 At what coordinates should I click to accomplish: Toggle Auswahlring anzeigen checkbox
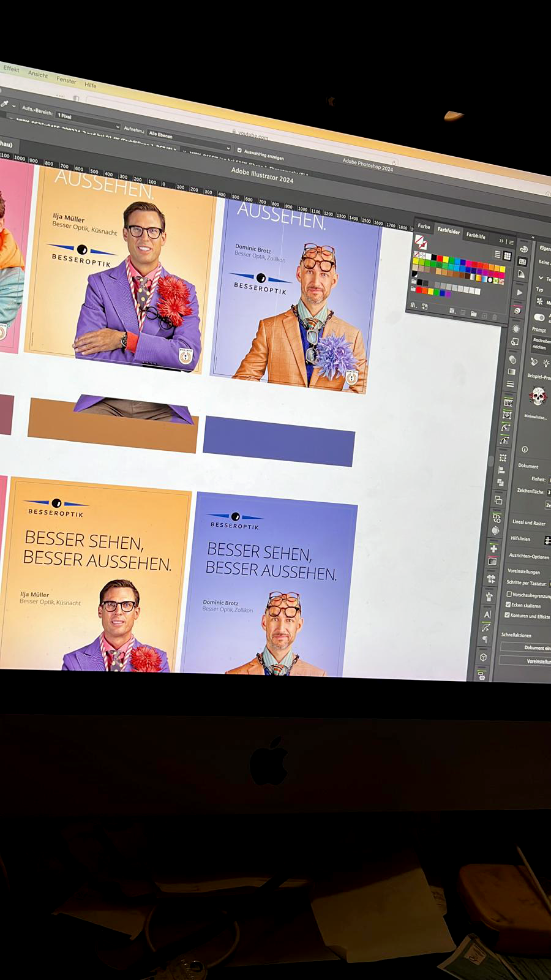pyautogui.click(x=239, y=149)
